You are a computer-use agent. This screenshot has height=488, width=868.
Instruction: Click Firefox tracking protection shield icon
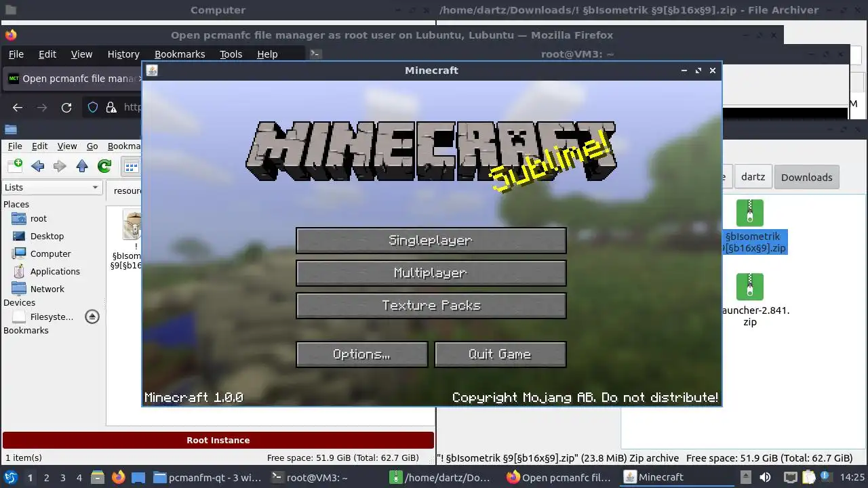coord(94,107)
